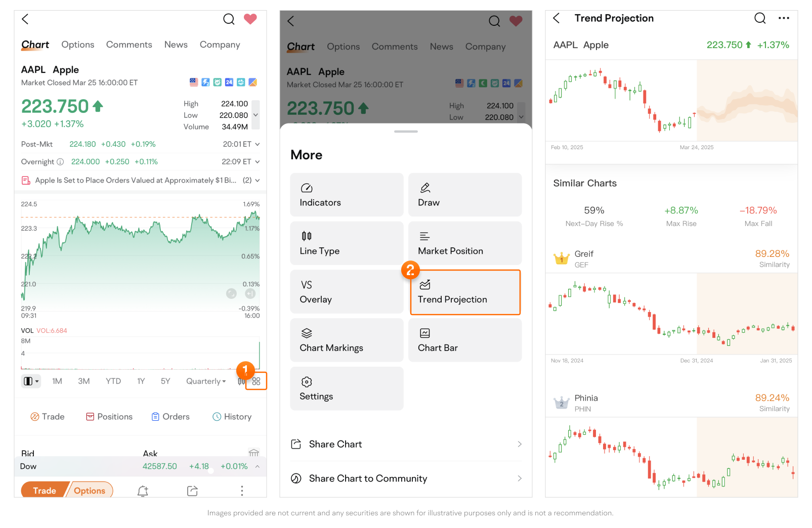
Task: Open Trend Projection from the More menu
Action: [464, 292]
